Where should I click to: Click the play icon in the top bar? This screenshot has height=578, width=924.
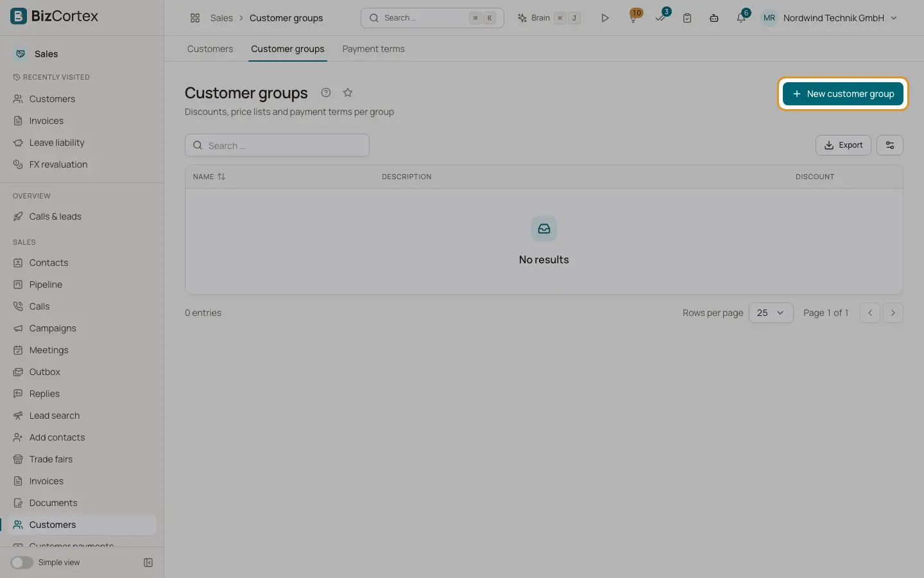click(604, 18)
